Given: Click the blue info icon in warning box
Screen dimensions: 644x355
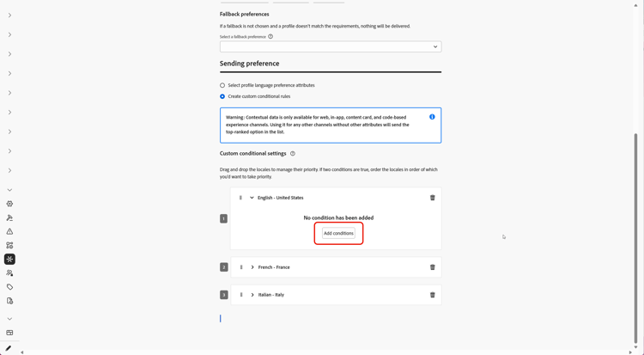Looking at the screenshot, I should click(x=432, y=117).
